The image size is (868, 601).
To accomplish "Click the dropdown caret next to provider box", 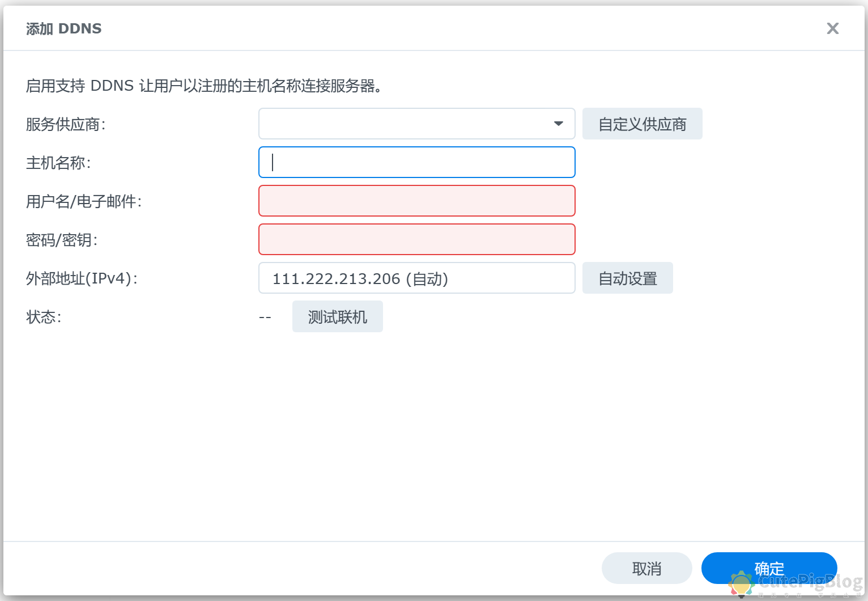I will pos(559,124).
